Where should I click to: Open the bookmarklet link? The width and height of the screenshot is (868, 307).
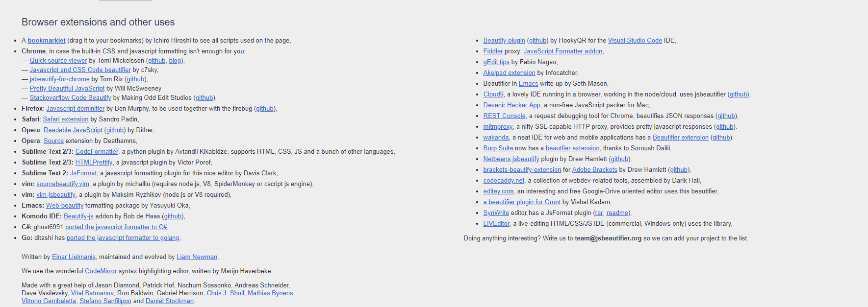pos(47,41)
